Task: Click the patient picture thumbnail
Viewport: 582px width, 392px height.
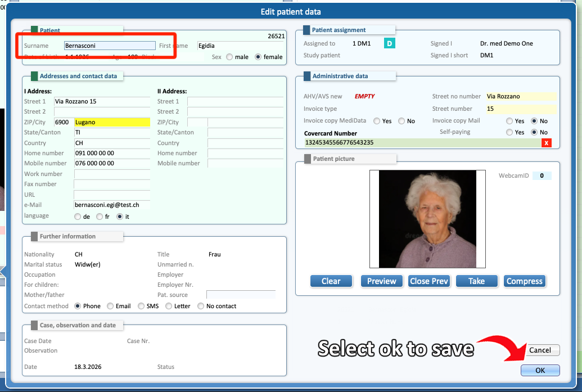Action: click(x=427, y=219)
